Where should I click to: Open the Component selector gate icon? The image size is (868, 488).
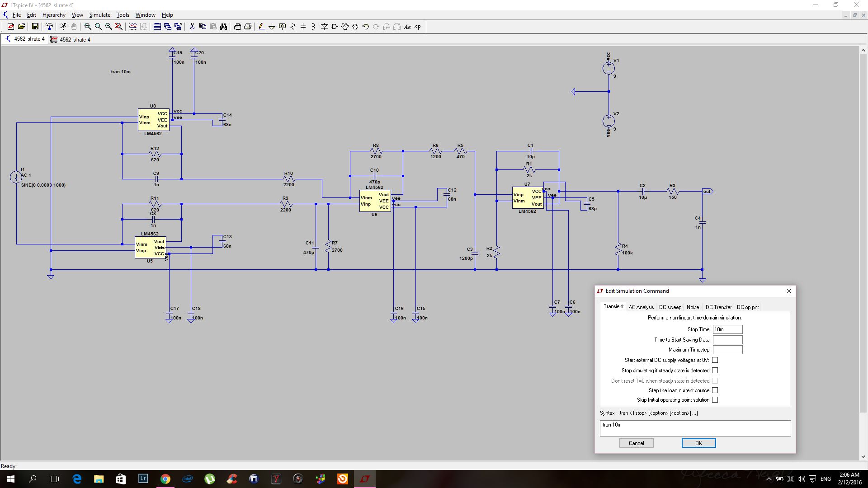pyautogui.click(x=335, y=27)
